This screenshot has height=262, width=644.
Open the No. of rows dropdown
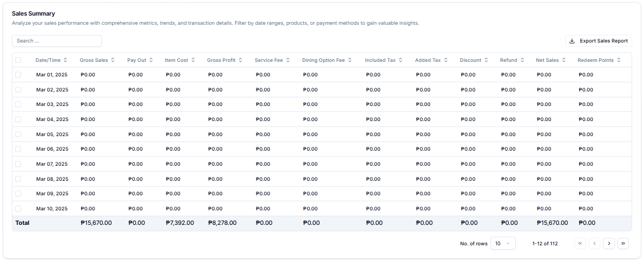coord(503,244)
